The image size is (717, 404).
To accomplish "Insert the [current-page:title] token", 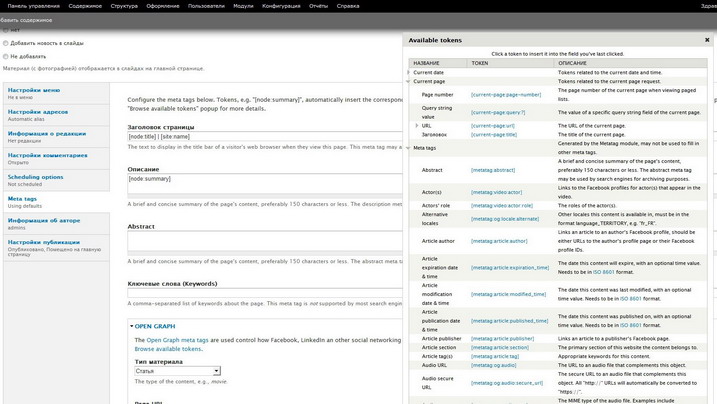I will (492, 134).
